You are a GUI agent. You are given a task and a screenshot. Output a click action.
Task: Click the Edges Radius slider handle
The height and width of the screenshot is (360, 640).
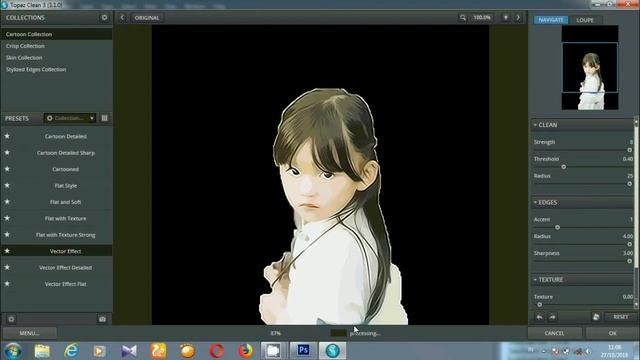pyautogui.click(x=629, y=244)
